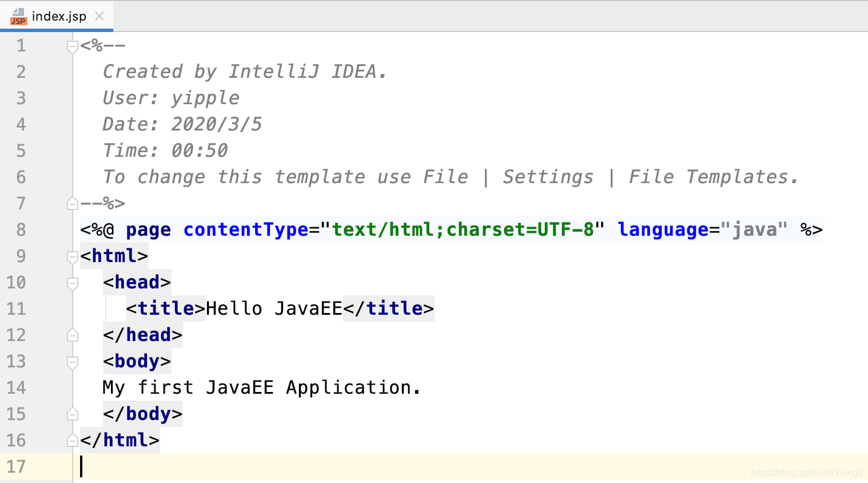Place the cursor on empty line 17
Image resolution: width=868 pixels, height=483 pixels.
470,466
